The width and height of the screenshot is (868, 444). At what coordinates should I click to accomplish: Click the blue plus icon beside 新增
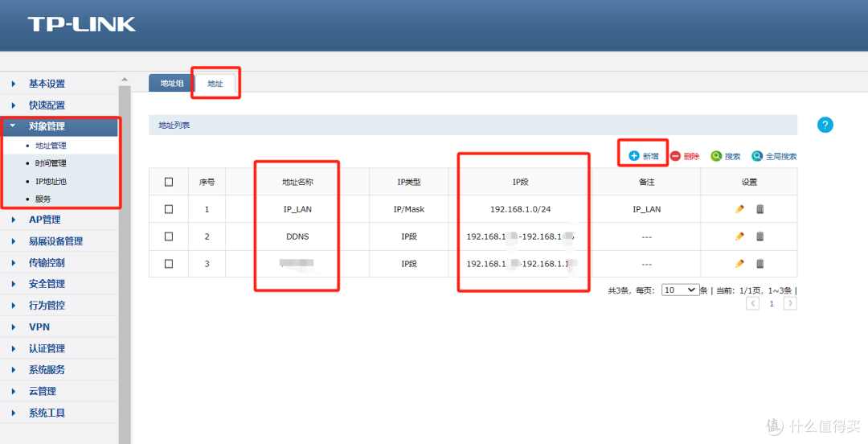[634, 156]
